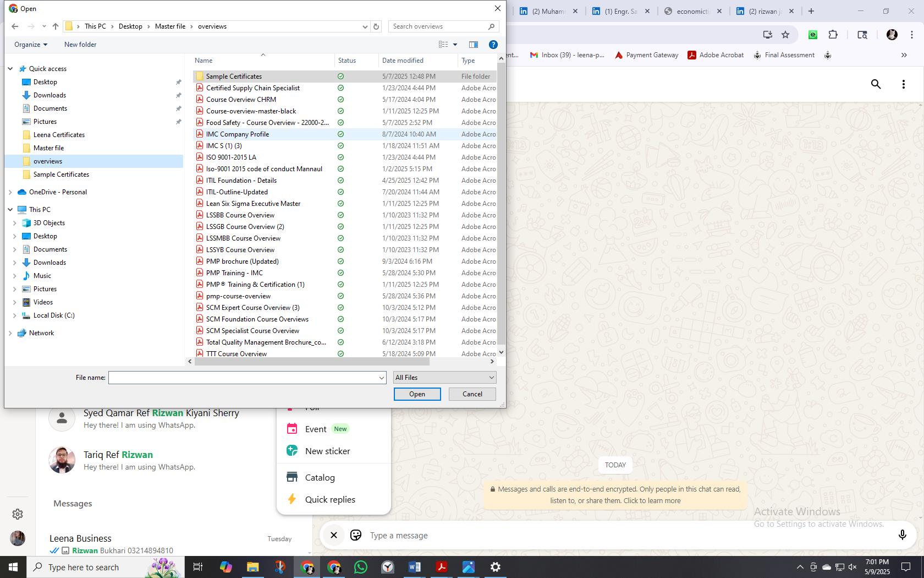
Task: Show more bookmarks chevron
Action: [x=904, y=55]
